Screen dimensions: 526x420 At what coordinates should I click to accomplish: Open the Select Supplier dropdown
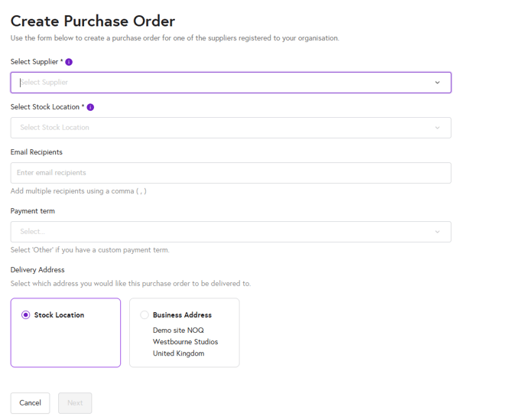tap(222, 83)
